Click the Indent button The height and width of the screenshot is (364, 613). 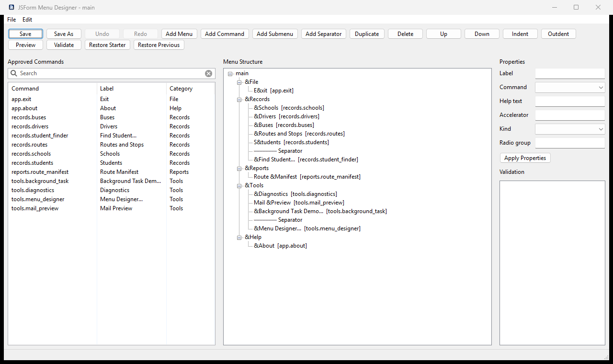(520, 34)
